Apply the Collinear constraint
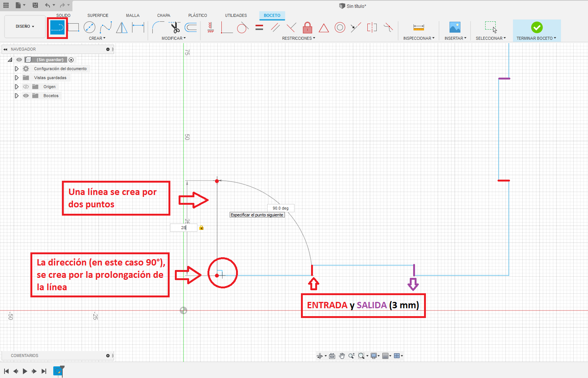Screen dimensions: 588x378 pyautogui.click(x=356, y=27)
